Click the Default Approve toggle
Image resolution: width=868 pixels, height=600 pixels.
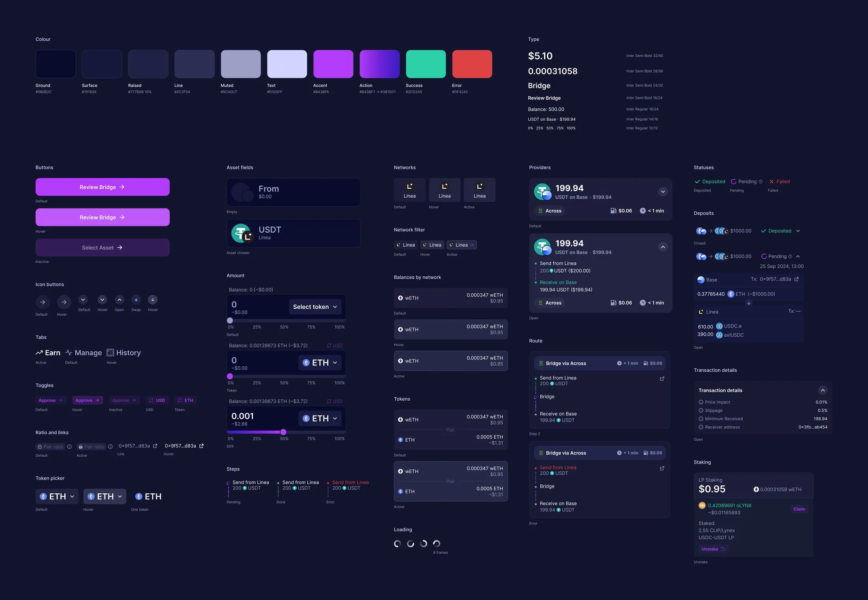click(x=51, y=400)
